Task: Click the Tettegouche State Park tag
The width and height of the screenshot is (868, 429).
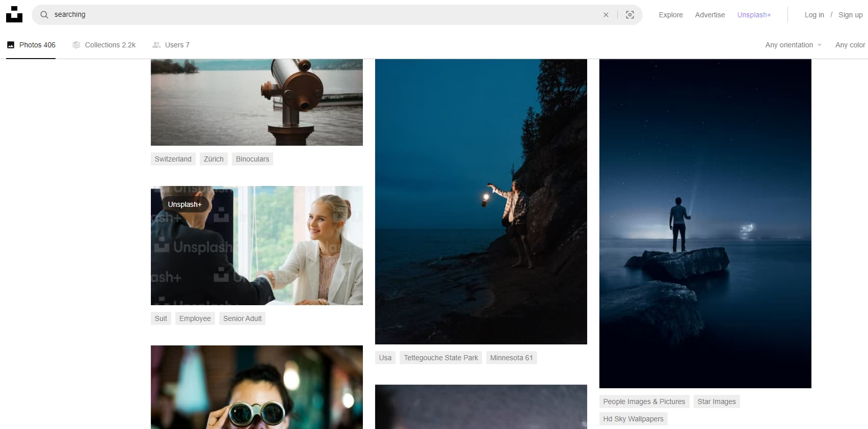Action: (441, 358)
